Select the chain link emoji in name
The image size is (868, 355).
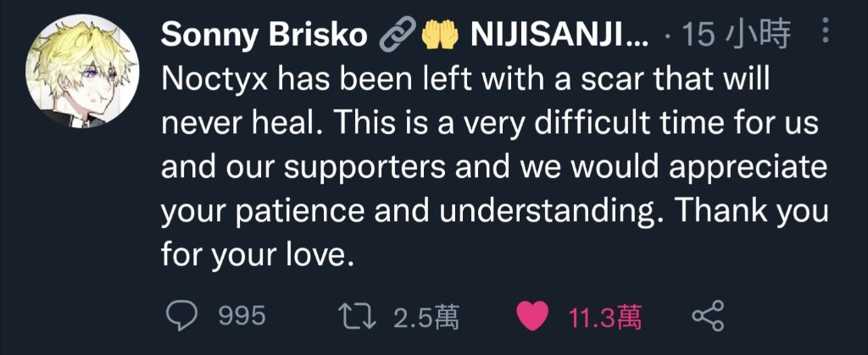[397, 36]
